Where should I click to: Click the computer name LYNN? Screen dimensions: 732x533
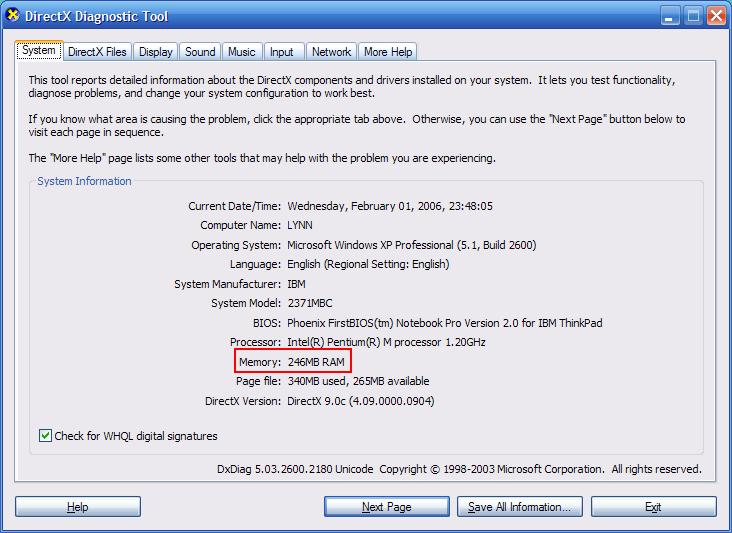coord(300,225)
